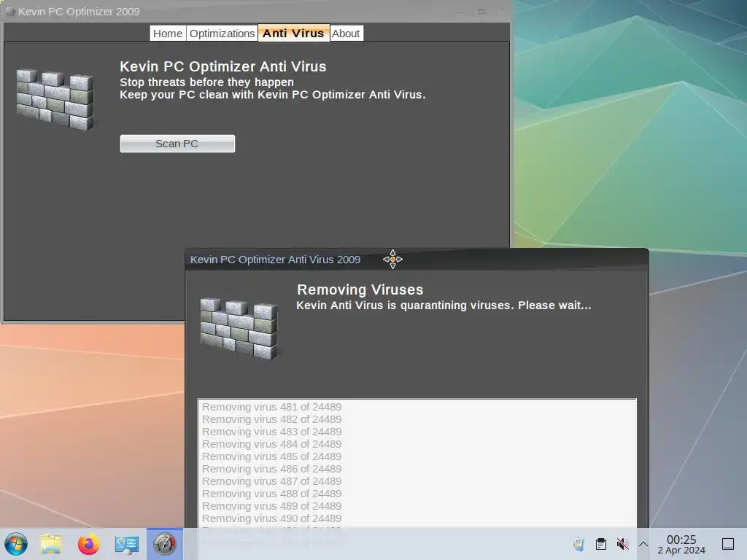
Task: Open the Start menu orb
Action: coord(16,544)
